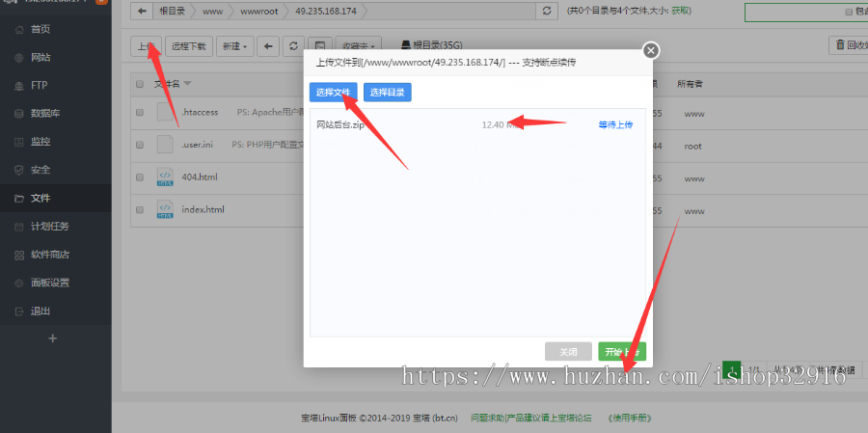Screen dimensions: 868x433
Task: Click the plus icon below sidebar menu
Action: [53, 338]
